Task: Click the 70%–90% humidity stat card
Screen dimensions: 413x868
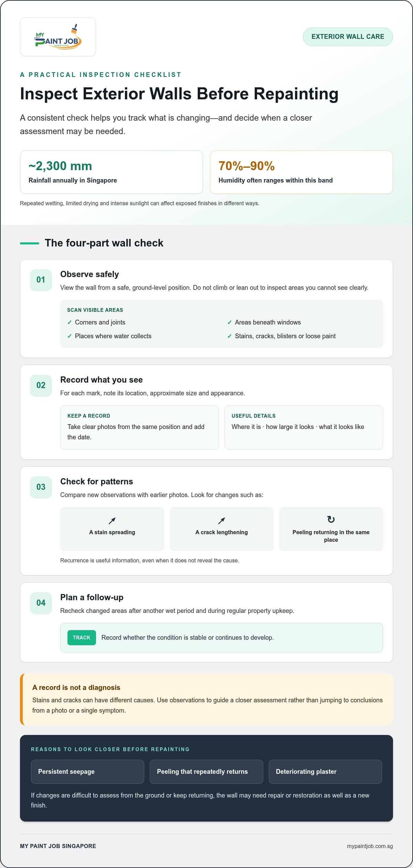Action: point(301,172)
